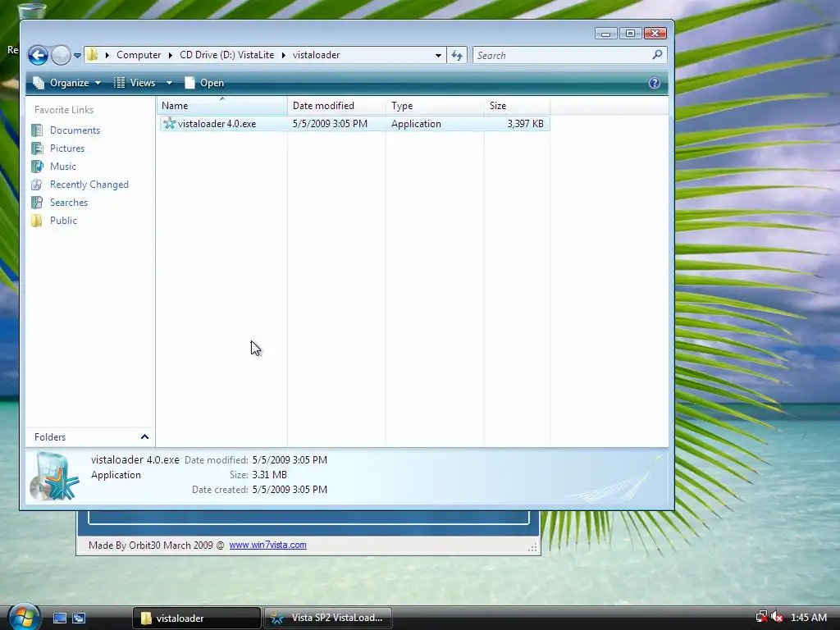
Task: Open the recent pages dropdown arrow
Action: tap(77, 55)
